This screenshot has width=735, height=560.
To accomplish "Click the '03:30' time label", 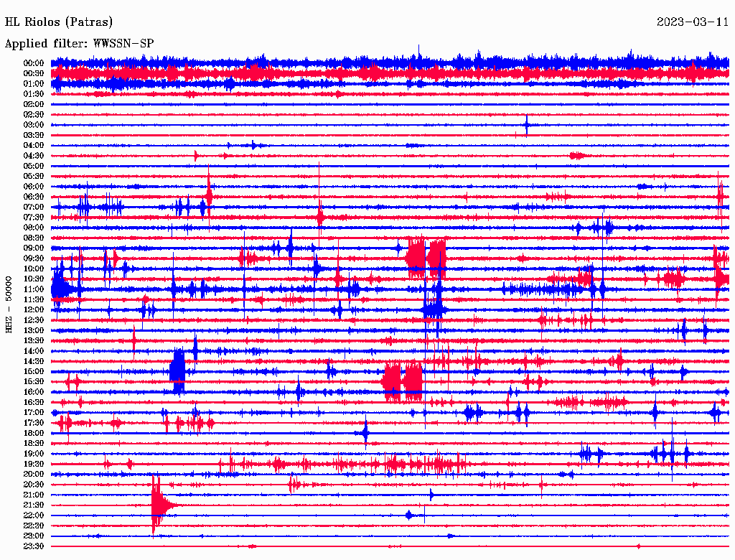I will click(34, 136).
